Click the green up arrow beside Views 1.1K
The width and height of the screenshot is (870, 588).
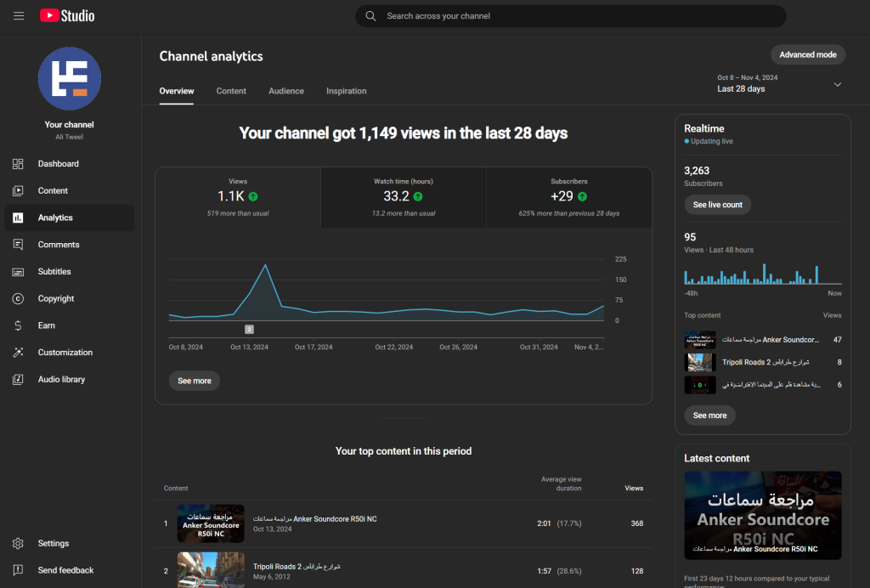tap(253, 196)
